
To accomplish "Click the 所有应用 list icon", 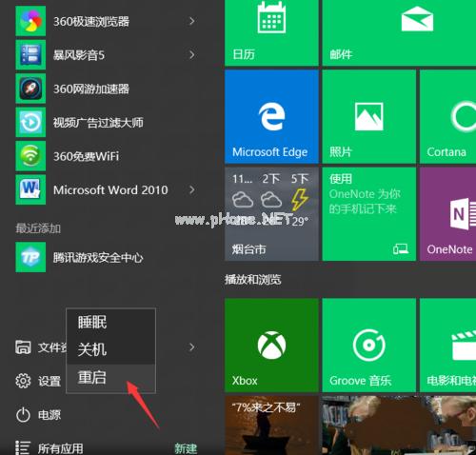I will coord(23,448).
